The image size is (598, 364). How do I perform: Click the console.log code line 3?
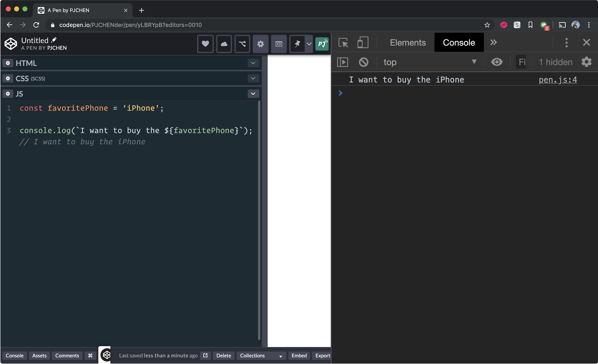click(x=136, y=130)
